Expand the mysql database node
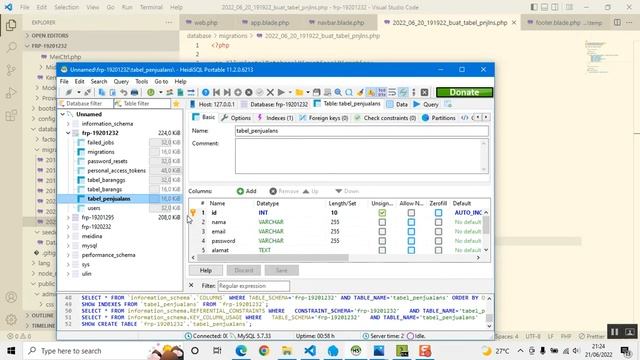Image resolution: width=640 pixels, height=360 pixels. pyautogui.click(x=68, y=246)
